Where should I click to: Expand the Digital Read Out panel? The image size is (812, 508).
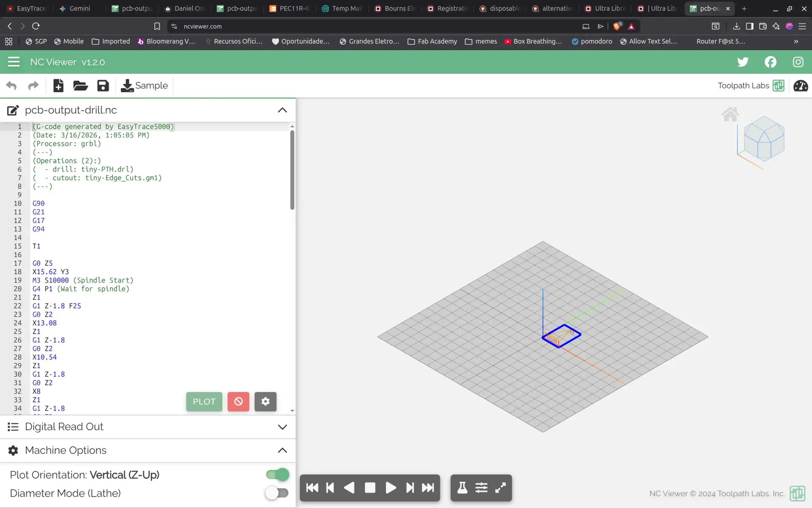pyautogui.click(x=282, y=427)
